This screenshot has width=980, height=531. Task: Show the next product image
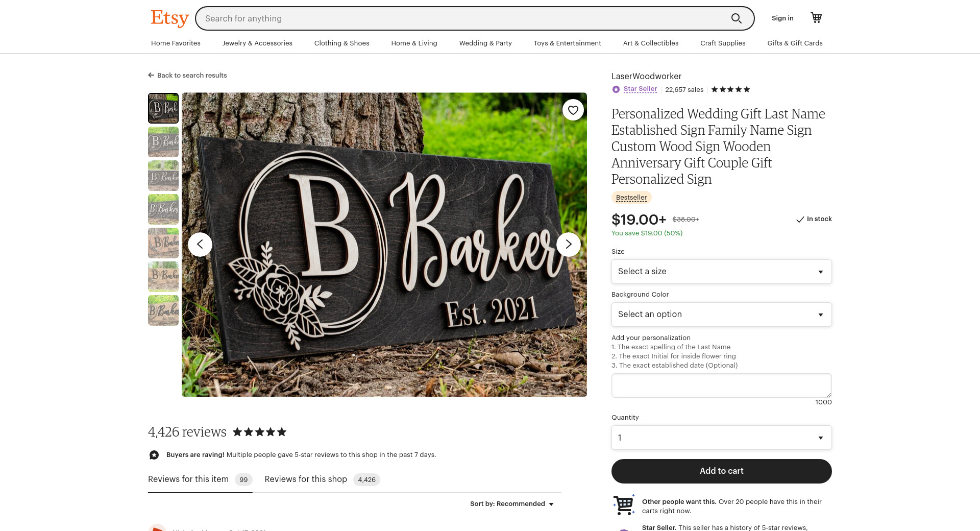(x=569, y=245)
